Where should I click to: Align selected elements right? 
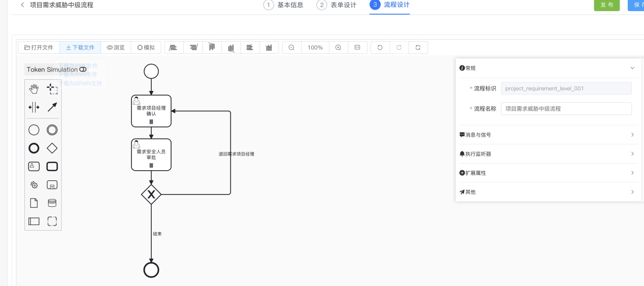193,47
